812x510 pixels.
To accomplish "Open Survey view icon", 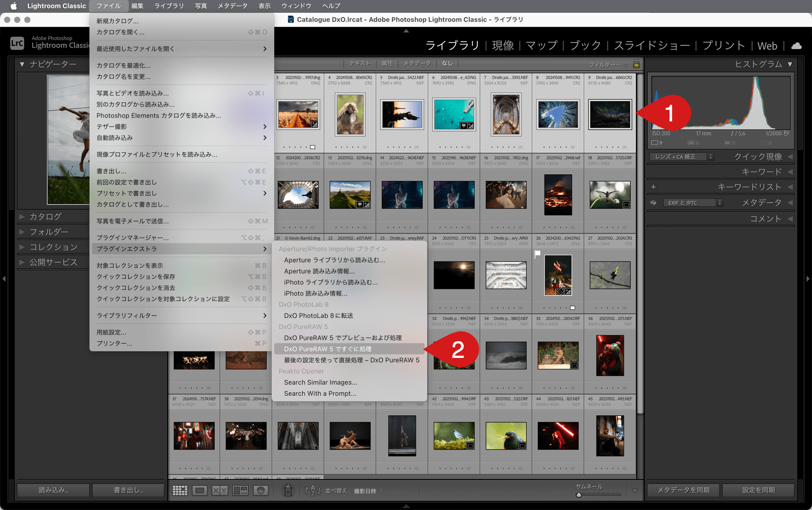I will (240, 491).
